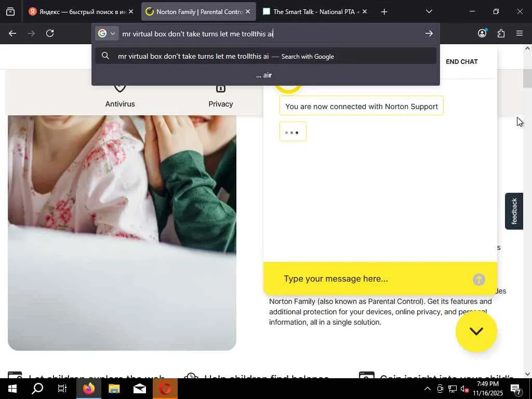Open the Firefox View button in the tab bar
This screenshot has width=532, height=399.
[10, 12]
